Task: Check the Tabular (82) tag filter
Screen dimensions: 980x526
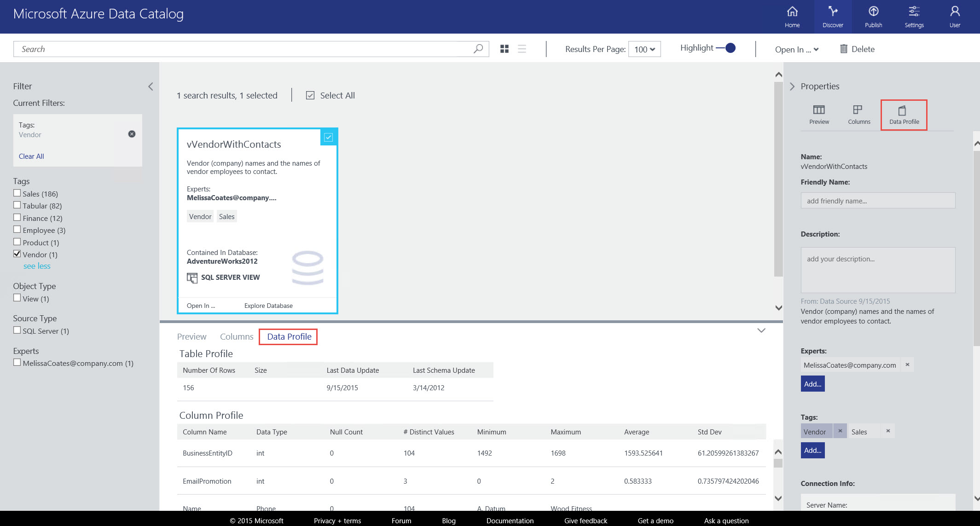Action: pyautogui.click(x=17, y=205)
